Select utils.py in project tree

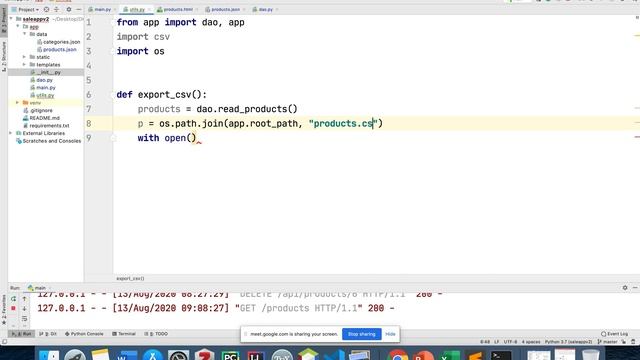tap(42, 96)
